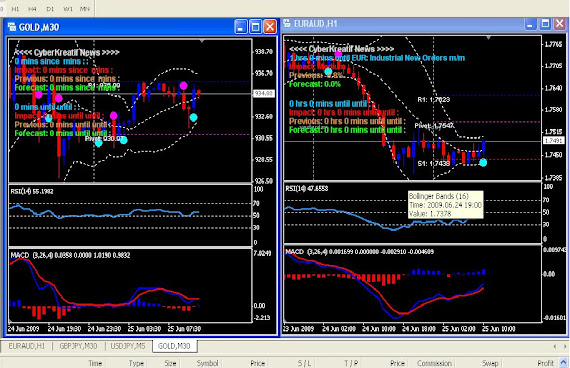Sort trades by the Time column
Screen dimensions: 570x368
(95, 363)
